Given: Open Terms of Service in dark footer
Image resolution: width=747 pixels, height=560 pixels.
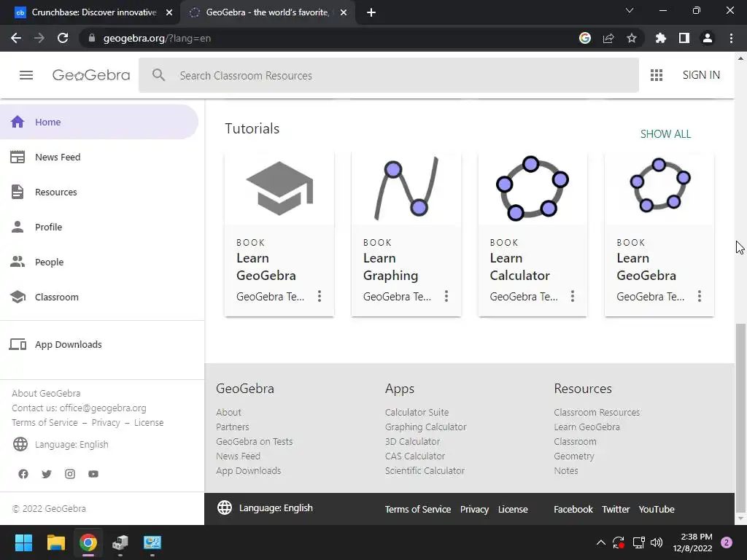Looking at the screenshot, I should pyautogui.click(x=418, y=509).
